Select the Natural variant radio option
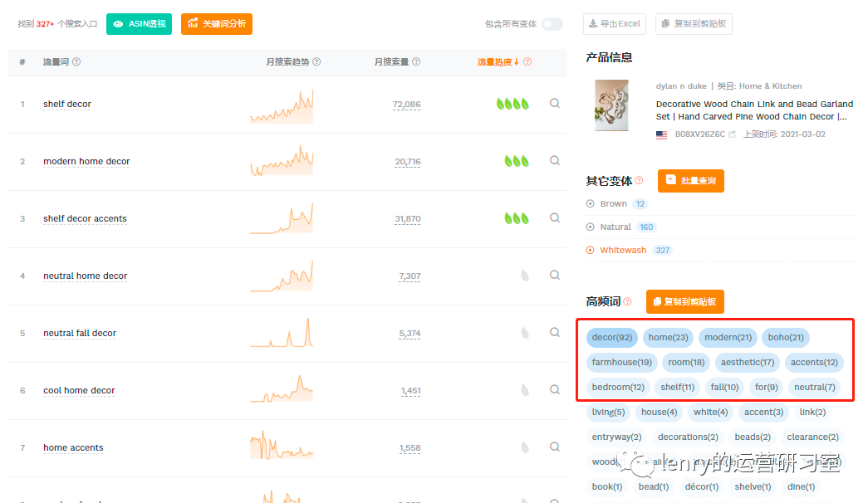 [x=591, y=227]
